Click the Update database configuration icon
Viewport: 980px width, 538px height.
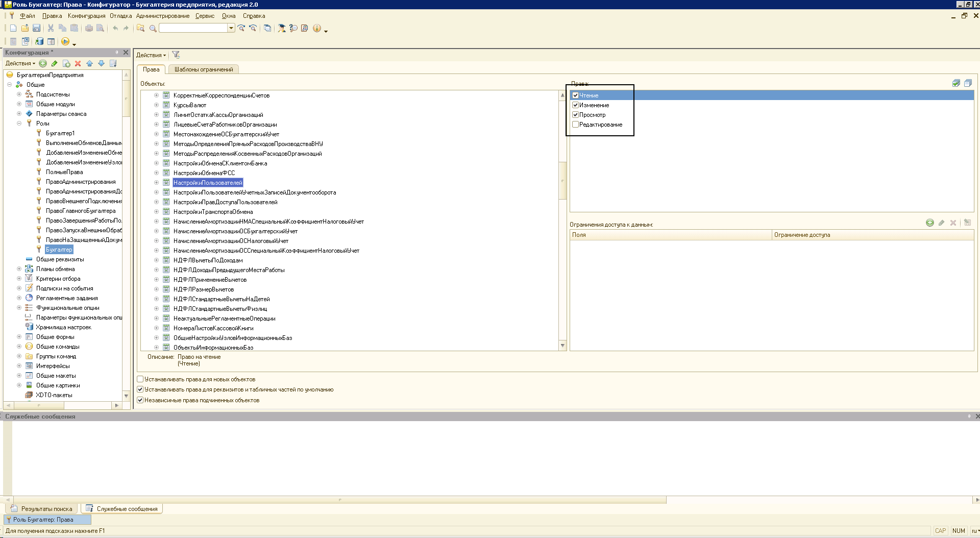coord(39,41)
